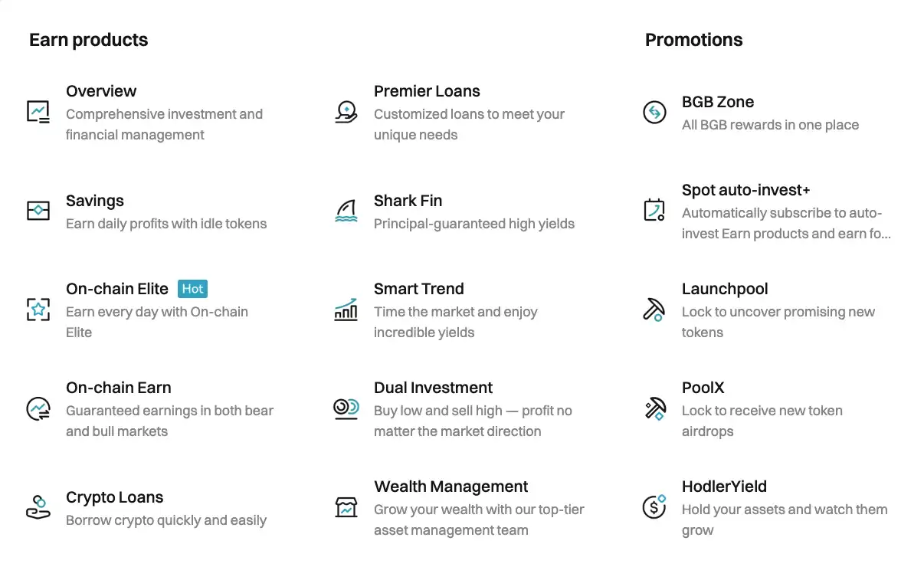This screenshot has width=924, height=567.
Task: Open the On-chain Earn menu entry
Action: coord(119,388)
